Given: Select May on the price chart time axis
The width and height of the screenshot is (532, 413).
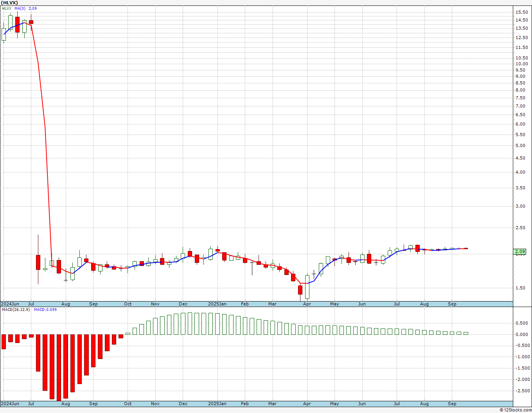Looking at the screenshot, I should coord(334,304).
